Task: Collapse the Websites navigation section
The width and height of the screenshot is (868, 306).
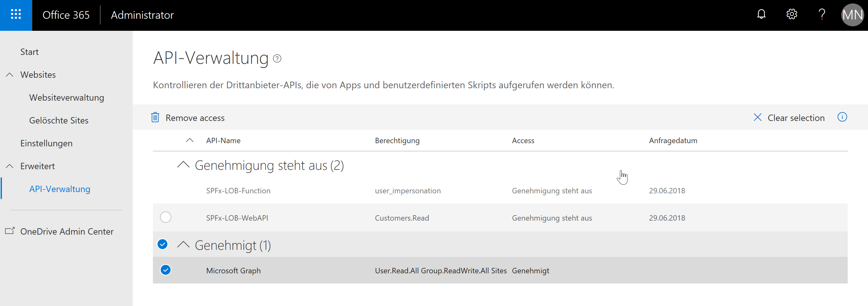Action: coord(10,75)
